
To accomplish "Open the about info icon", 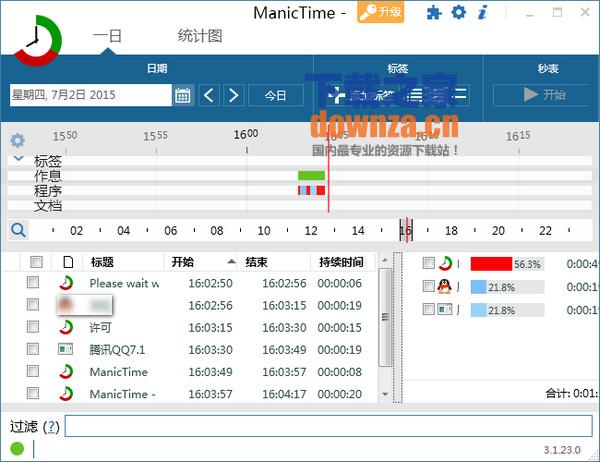I will click(483, 13).
